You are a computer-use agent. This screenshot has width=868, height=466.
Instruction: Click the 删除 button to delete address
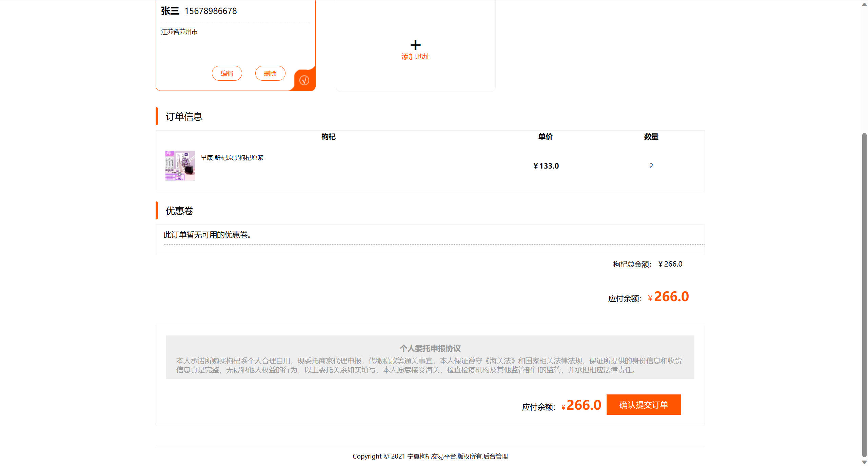pyautogui.click(x=270, y=73)
